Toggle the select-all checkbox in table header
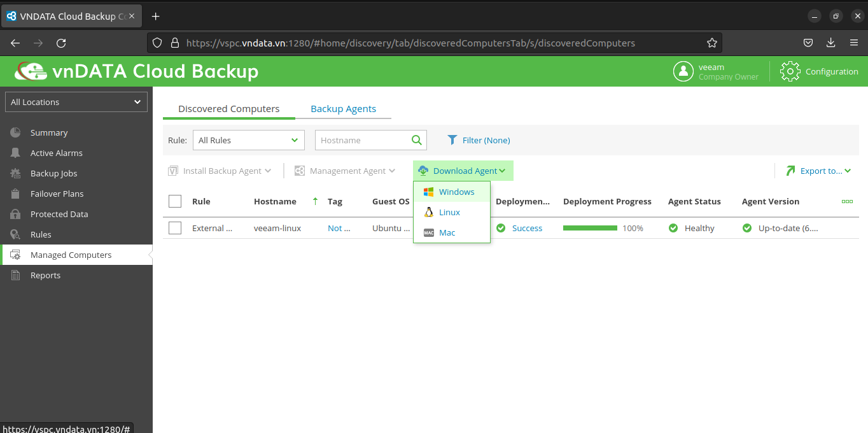Screen dimensions: 868x433 [x=175, y=201]
